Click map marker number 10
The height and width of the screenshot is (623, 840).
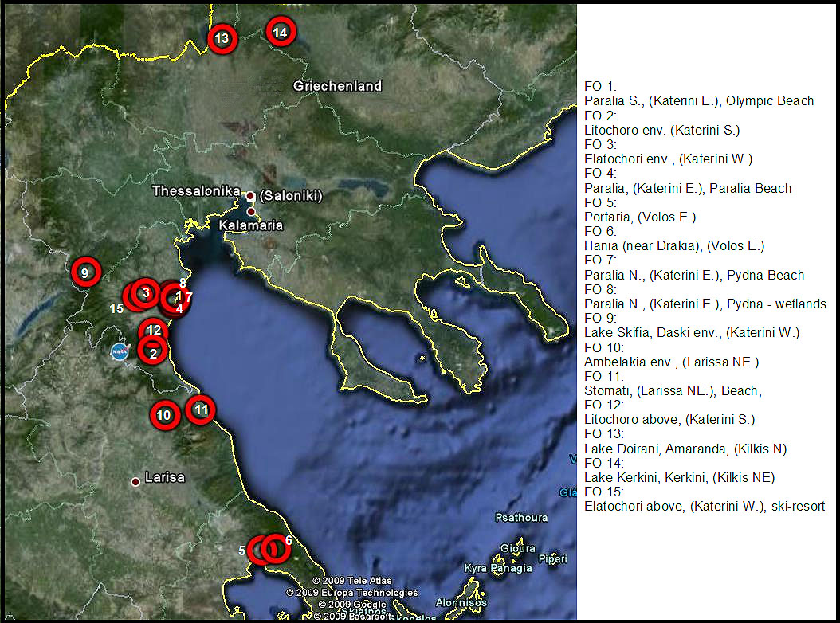(x=164, y=415)
